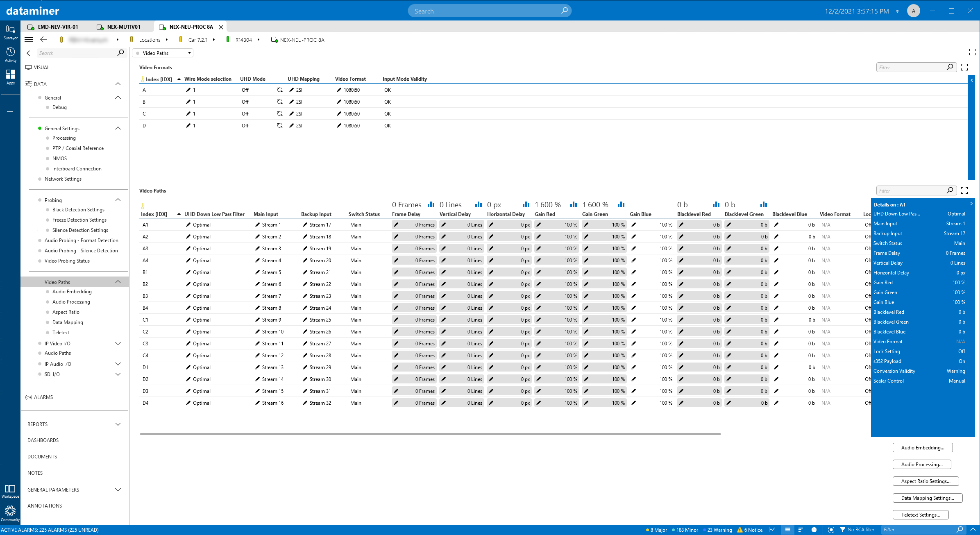Go back with the left arrow icon

[x=43, y=40]
